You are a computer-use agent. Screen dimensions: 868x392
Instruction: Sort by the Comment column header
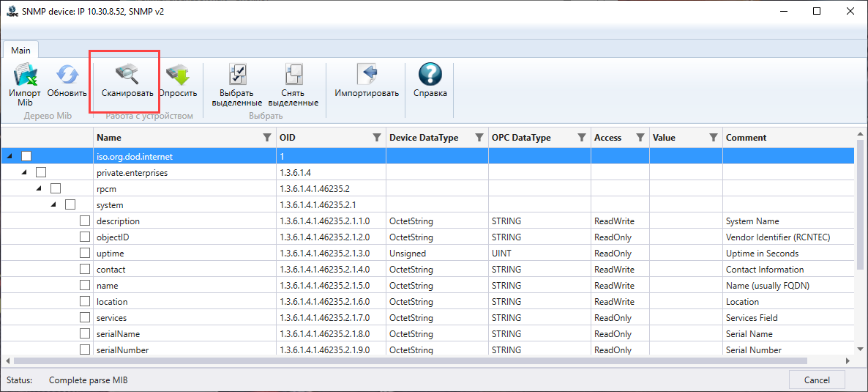(x=746, y=138)
